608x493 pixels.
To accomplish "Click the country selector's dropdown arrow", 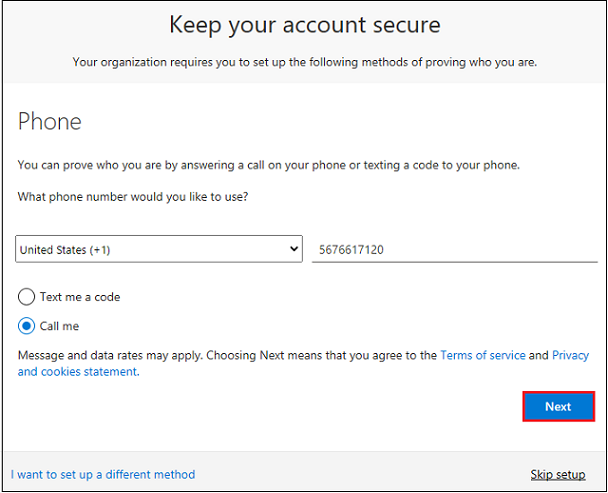I will point(293,250).
